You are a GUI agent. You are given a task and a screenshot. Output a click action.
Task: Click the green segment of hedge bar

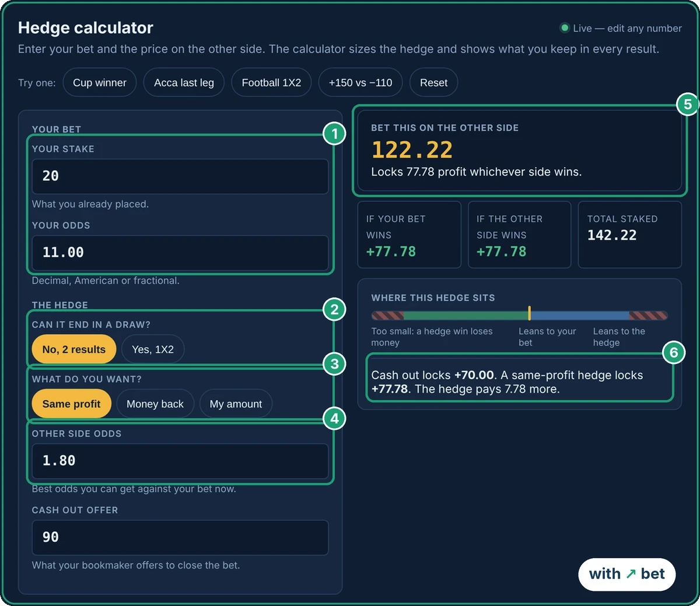tap(466, 316)
